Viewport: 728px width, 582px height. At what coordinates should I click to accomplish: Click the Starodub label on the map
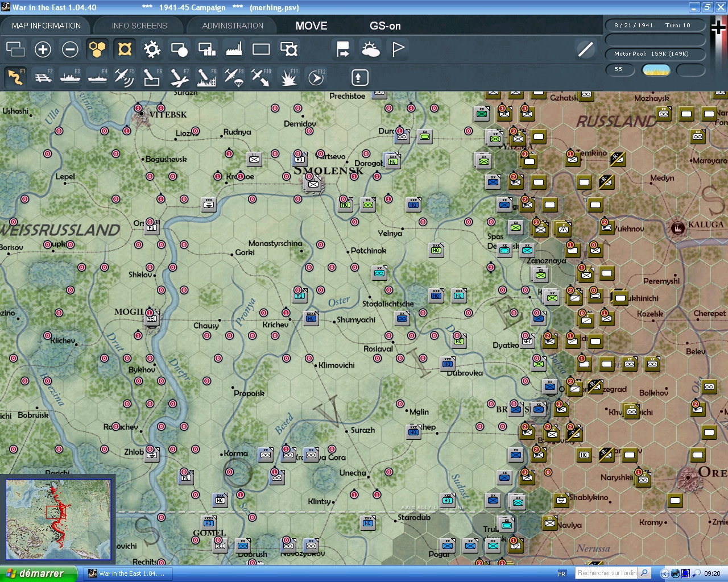pyautogui.click(x=414, y=517)
